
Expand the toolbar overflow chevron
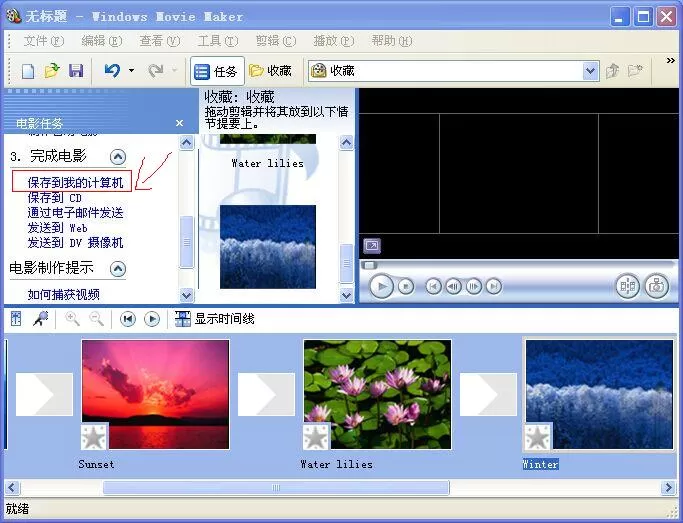point(671,61)
